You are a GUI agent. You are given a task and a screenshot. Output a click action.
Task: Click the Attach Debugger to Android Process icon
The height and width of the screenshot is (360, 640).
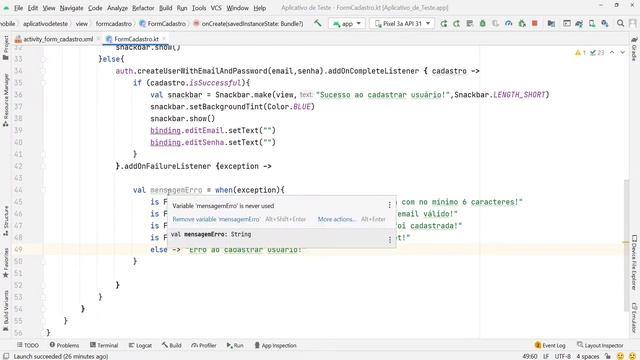pyautogui.click(x=522, y=24)
